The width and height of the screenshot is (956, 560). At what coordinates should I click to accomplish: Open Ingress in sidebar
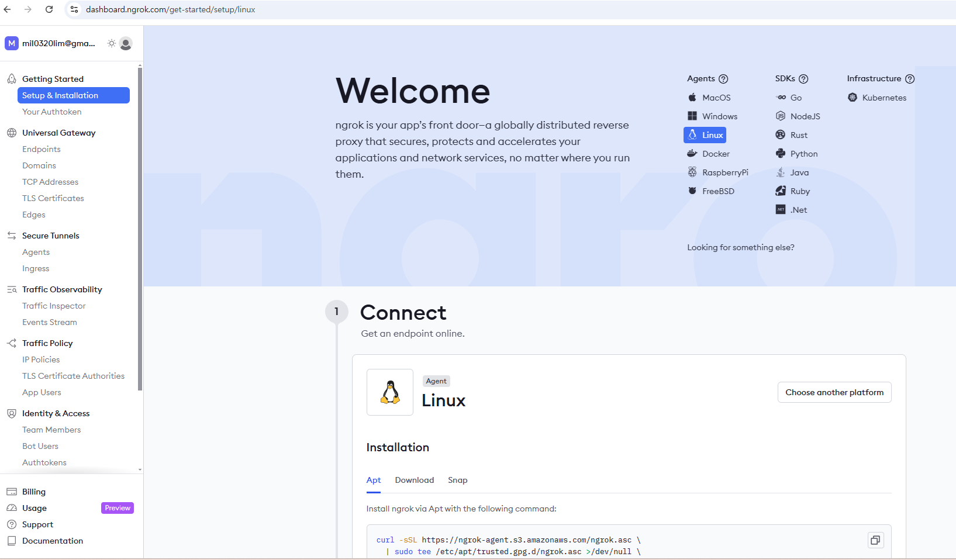(x=36, y=268)
